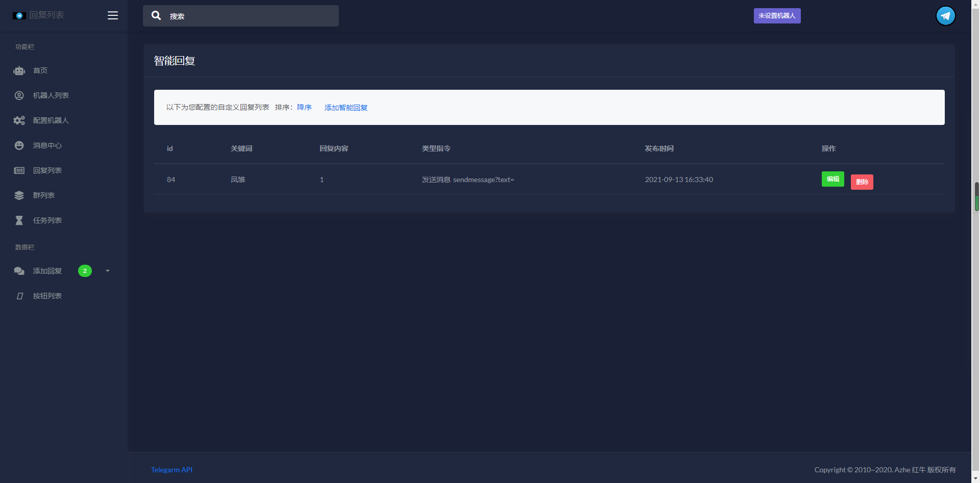The height and width of the screenshot is (483, 980).
Task: Toggle sort order via 降序 link
Action: pyautogui.click(x=304, y=107)
